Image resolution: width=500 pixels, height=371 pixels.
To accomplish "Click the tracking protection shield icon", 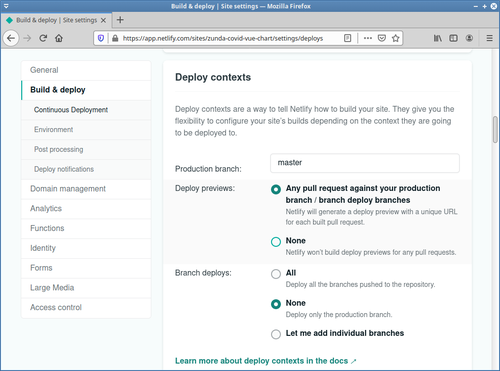I will pos(101,38).
